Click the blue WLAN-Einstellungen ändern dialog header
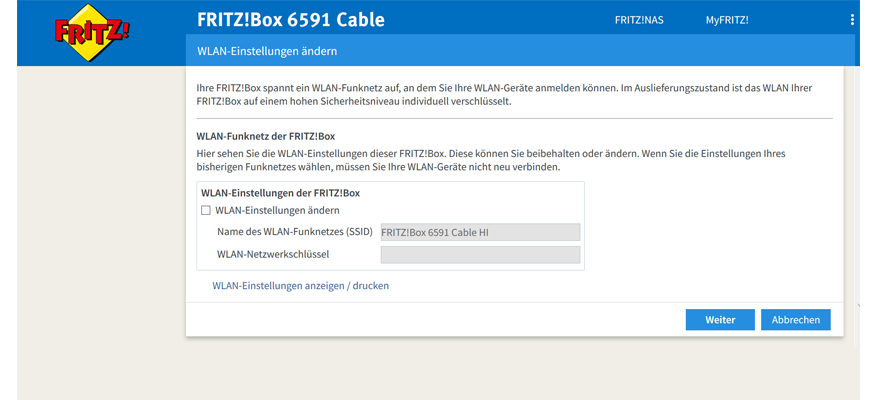The width and height of the screenshot is (879, 400). click(x=520, y=51)
